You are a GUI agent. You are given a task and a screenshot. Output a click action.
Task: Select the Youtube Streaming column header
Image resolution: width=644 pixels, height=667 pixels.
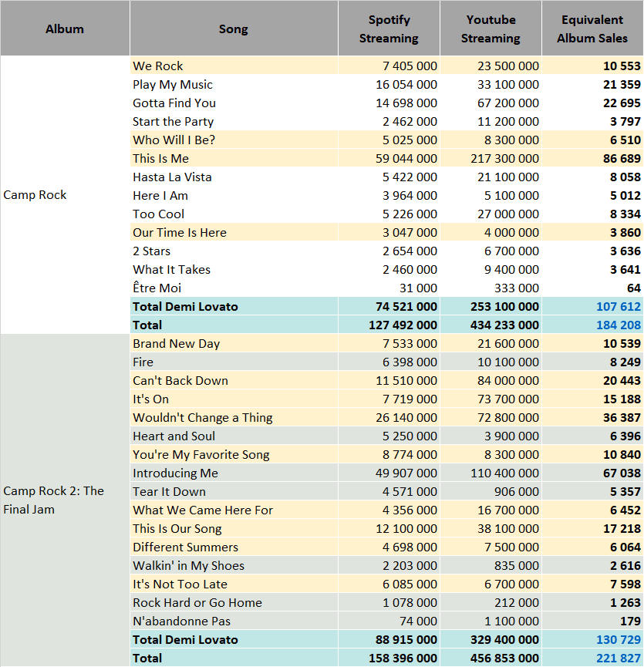pyautogui.click(x=491, y=29)
